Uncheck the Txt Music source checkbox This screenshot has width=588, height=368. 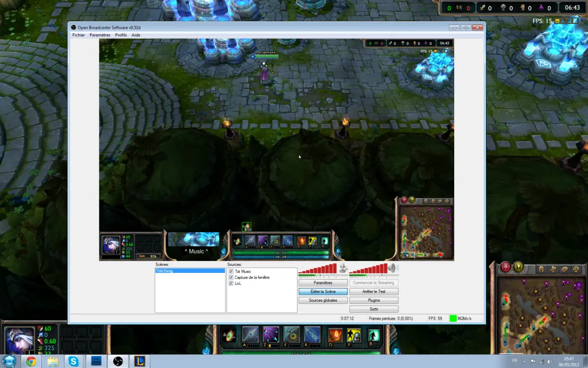pos(231,271)
